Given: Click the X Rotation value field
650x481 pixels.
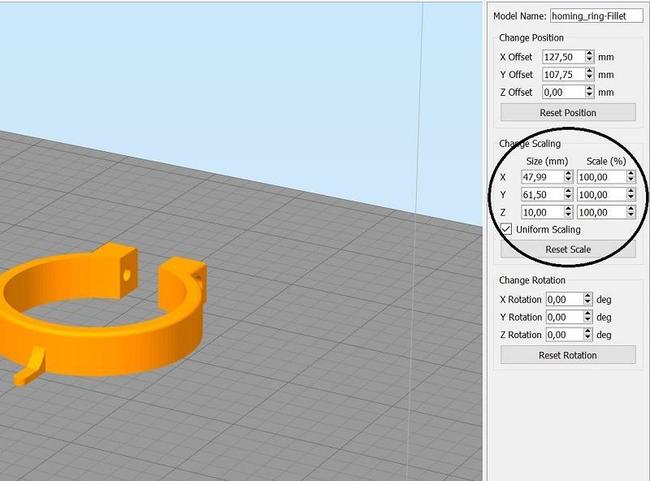Looking at the screenshot, I should pos(565,299).
